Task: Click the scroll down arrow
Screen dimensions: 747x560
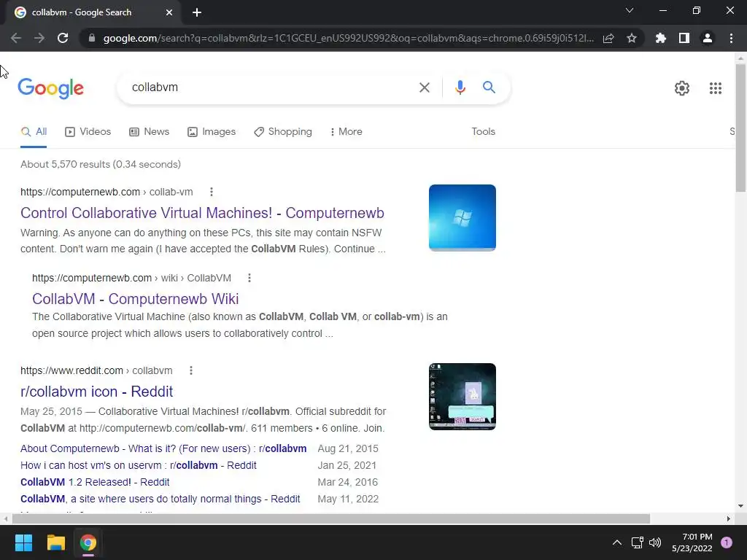Action: pos(741,506)
